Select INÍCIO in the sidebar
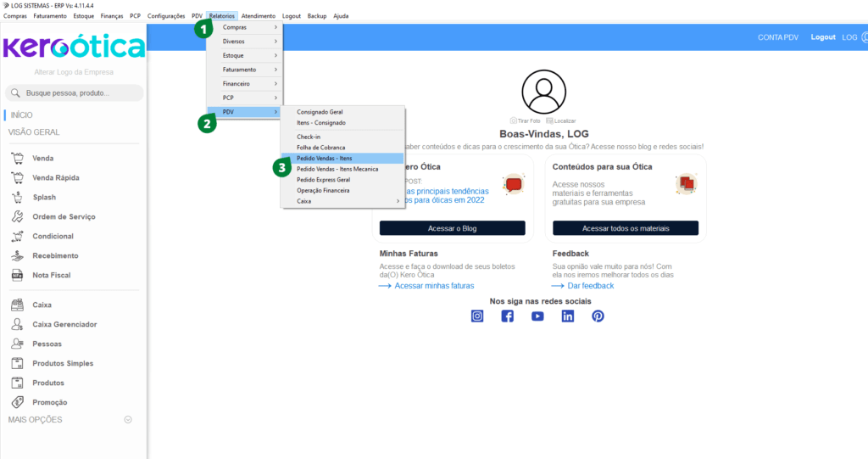868x459 pixels. (21, 115)
